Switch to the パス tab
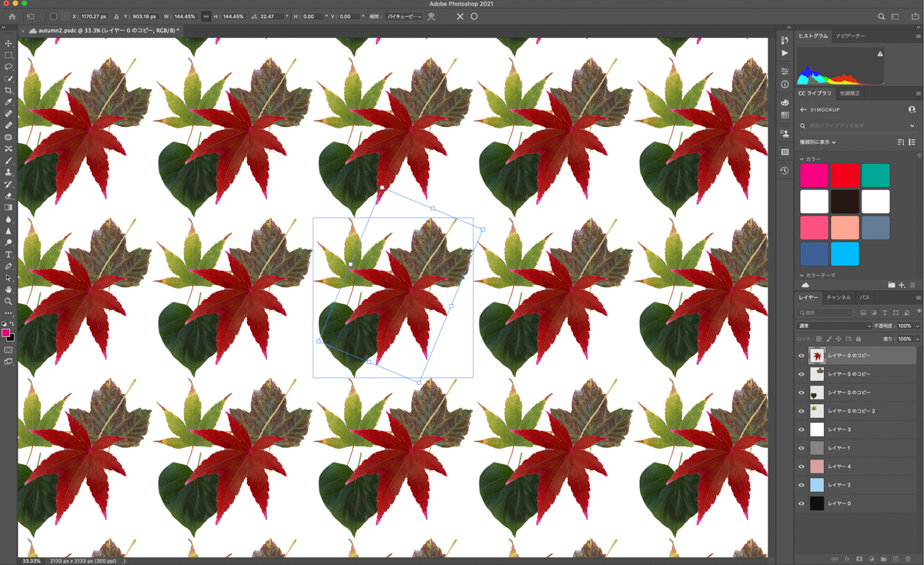This screenshot has width=924, height=565. point(865,297)
